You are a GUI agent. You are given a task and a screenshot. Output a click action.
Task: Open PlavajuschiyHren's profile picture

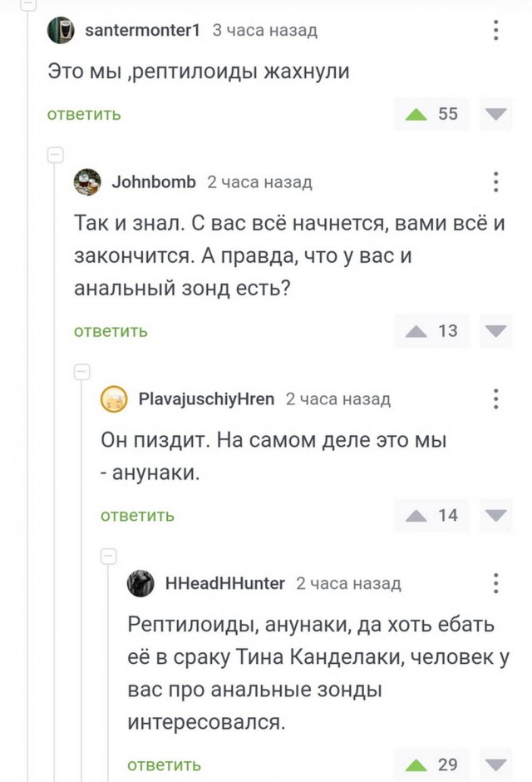coord(112,398)
